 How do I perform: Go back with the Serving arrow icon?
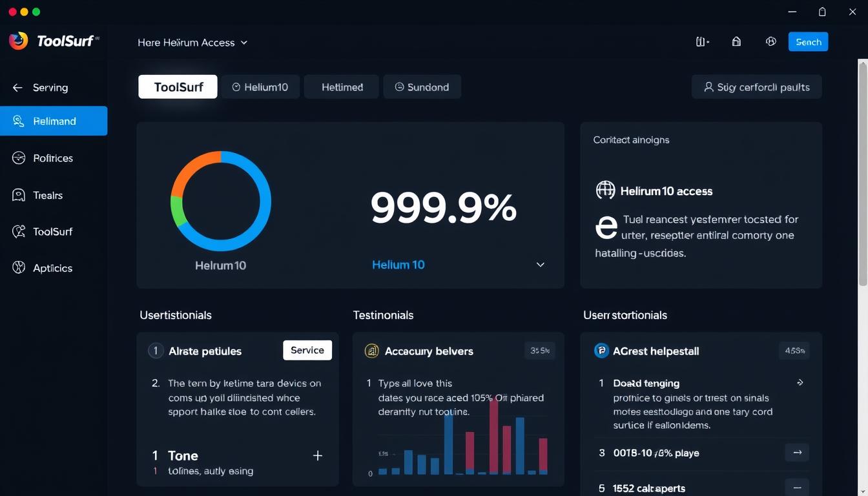(17, 88)
